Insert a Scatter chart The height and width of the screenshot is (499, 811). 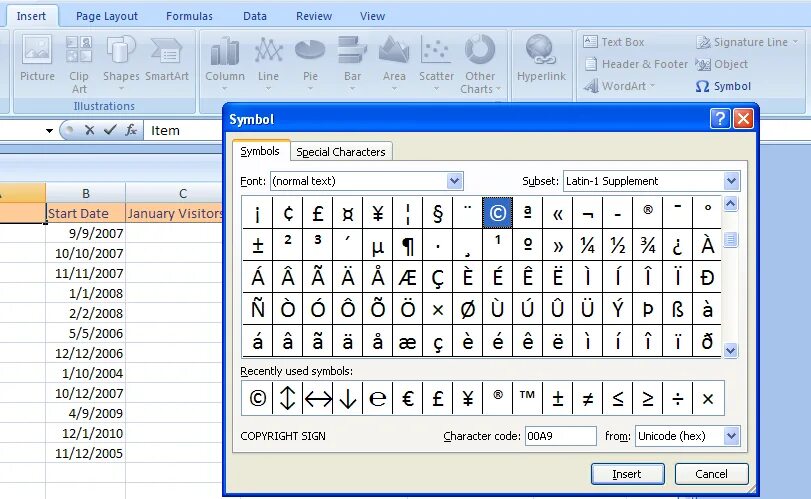437,63
